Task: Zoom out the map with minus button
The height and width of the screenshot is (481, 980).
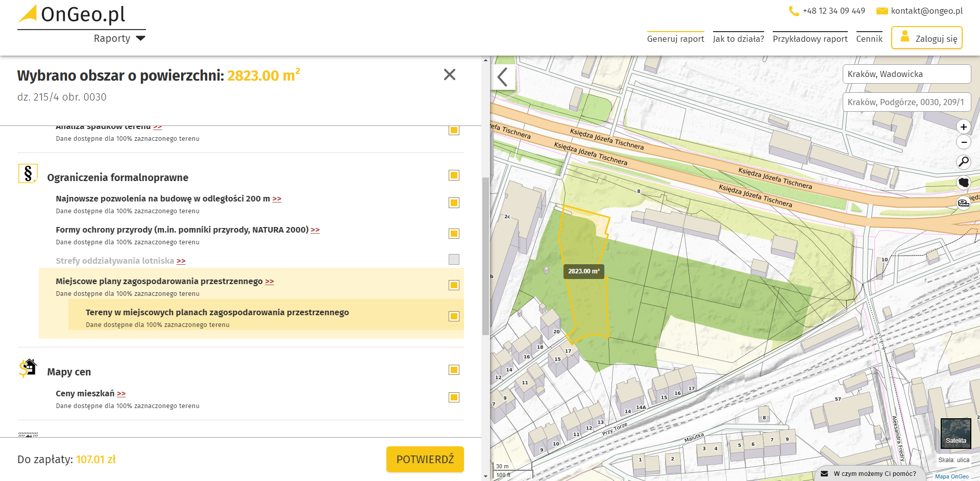Action: 963,142
